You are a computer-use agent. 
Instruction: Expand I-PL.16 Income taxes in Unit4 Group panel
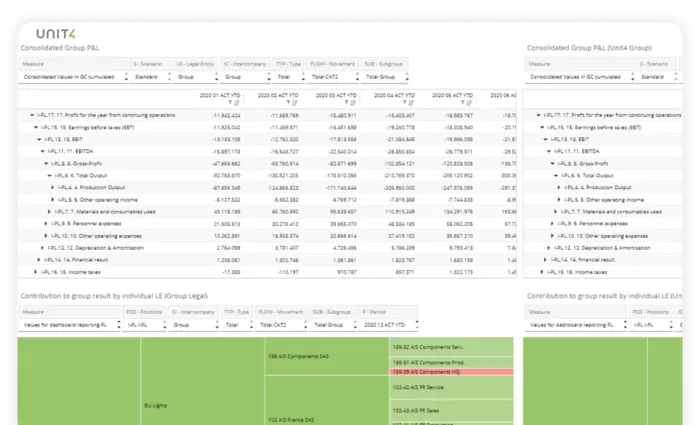point(542,272)
